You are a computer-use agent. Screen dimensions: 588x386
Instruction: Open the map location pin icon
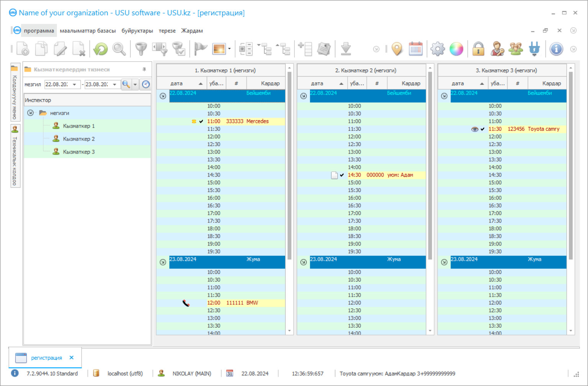397,49
